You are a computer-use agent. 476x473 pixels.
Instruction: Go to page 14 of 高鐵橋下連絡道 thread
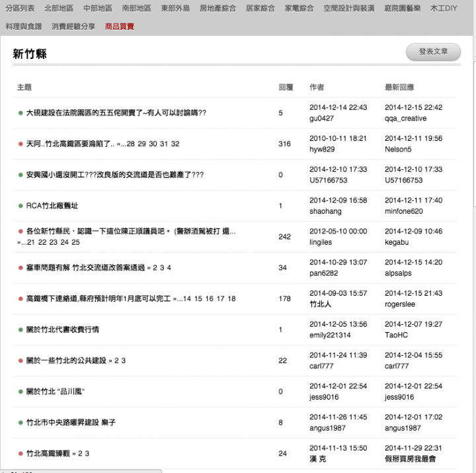pyautogui.click(x=187, y=298)
